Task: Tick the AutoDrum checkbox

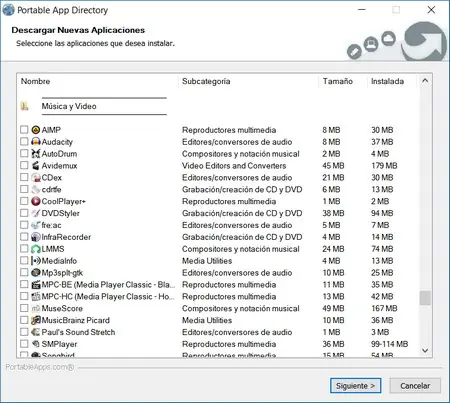Action: (24, 153)
